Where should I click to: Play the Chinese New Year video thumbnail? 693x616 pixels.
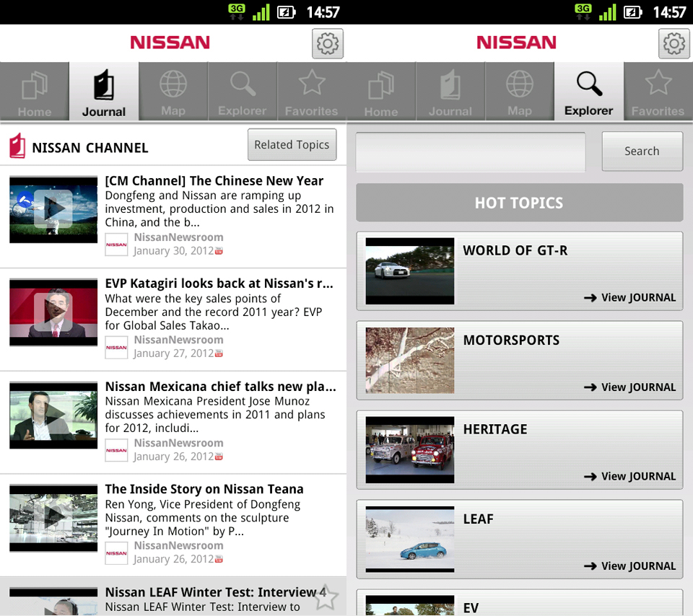click(x=53, y=209)
